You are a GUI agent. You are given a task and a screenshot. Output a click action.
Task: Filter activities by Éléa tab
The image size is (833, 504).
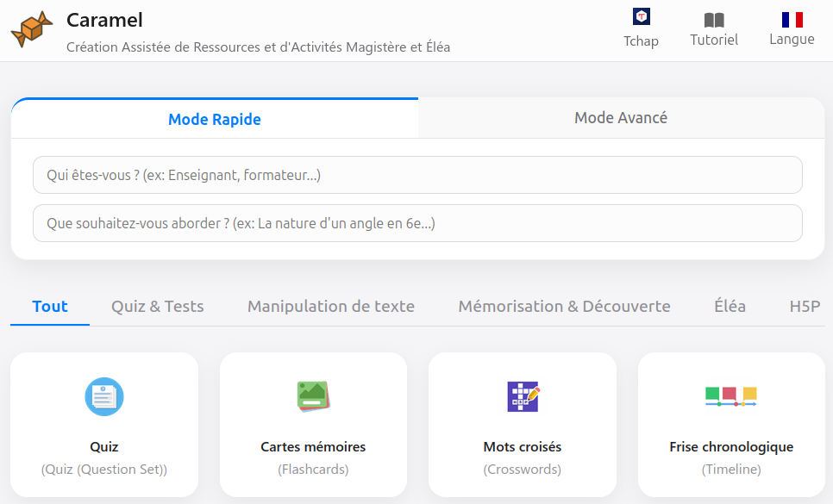click(730, 306)
